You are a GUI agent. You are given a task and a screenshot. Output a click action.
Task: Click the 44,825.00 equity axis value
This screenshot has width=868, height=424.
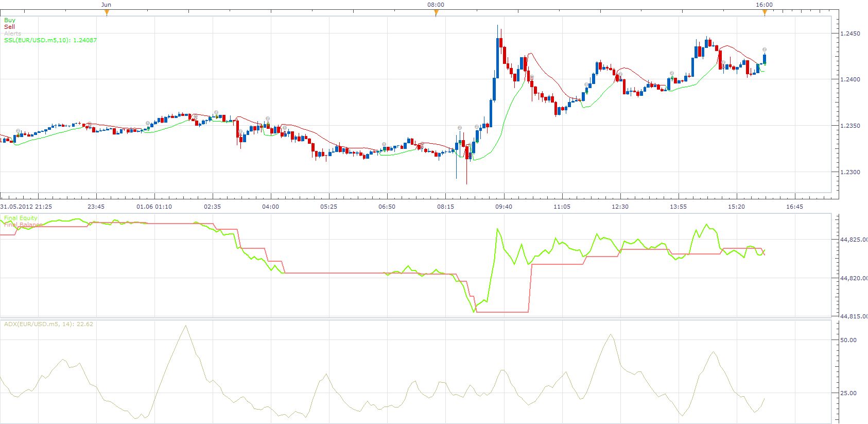coord(854,240)
